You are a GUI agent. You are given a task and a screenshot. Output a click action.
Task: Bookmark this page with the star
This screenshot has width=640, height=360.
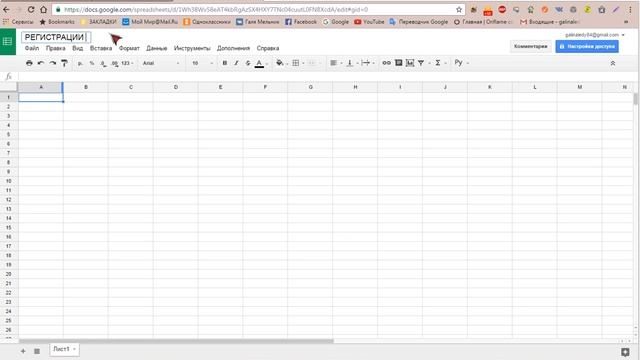(x=459, y=9)
